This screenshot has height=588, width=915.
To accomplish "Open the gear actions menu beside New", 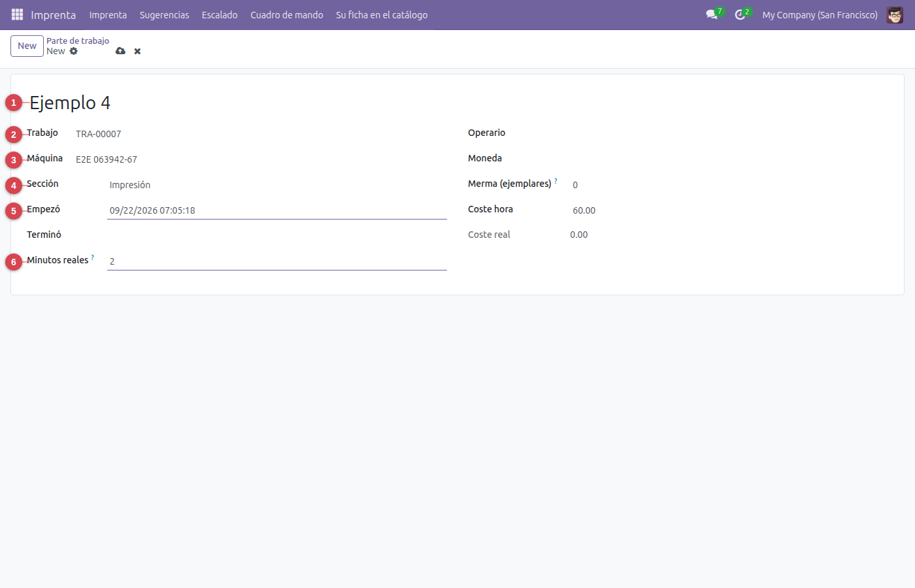I will [x=74, y=51].
